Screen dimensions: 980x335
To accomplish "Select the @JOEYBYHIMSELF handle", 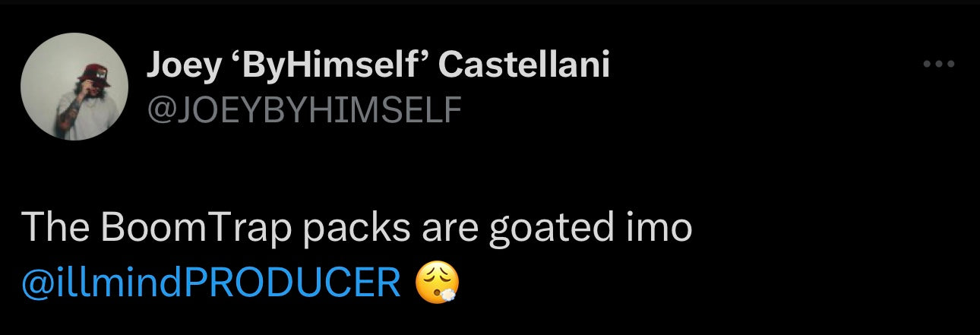I will (x=304, y=110).
